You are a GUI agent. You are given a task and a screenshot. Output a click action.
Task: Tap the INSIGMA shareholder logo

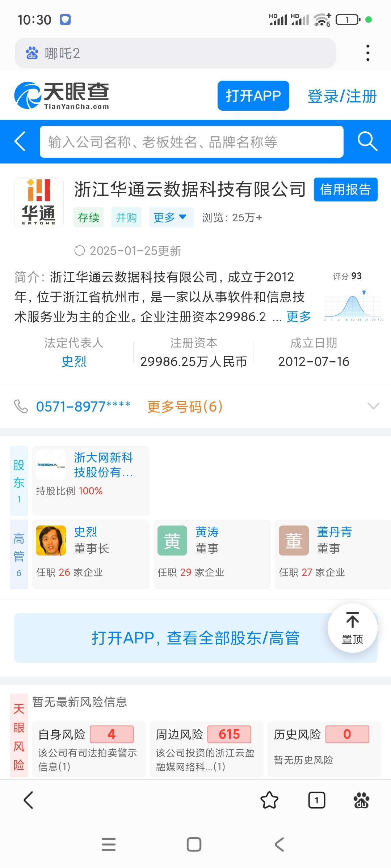(51, 465)
